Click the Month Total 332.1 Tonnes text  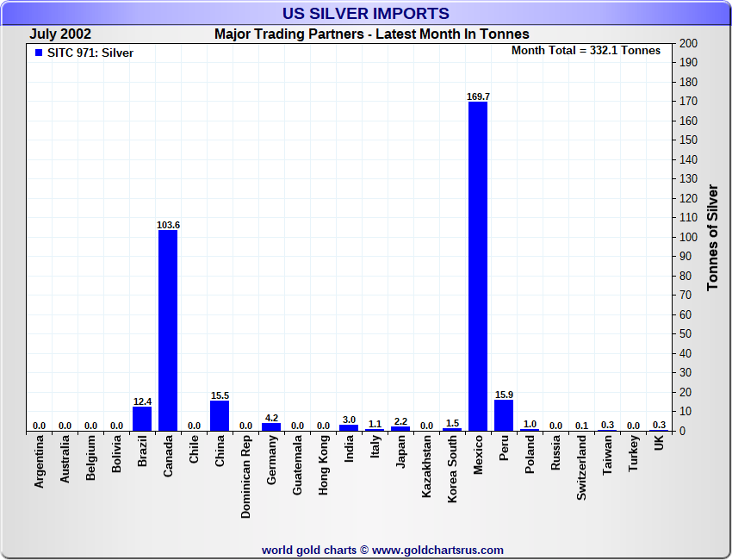click(x=586, y=51)
